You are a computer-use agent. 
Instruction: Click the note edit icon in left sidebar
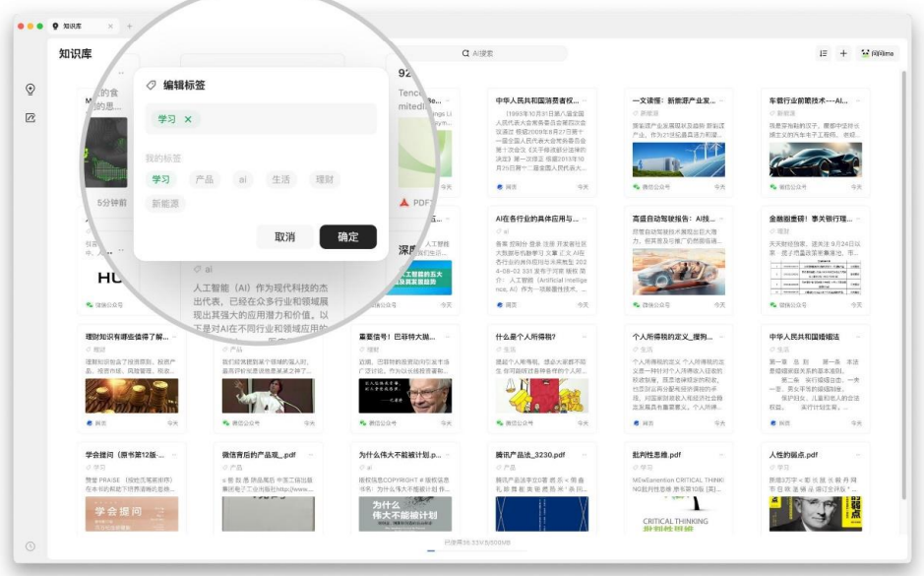coord(31,118)
